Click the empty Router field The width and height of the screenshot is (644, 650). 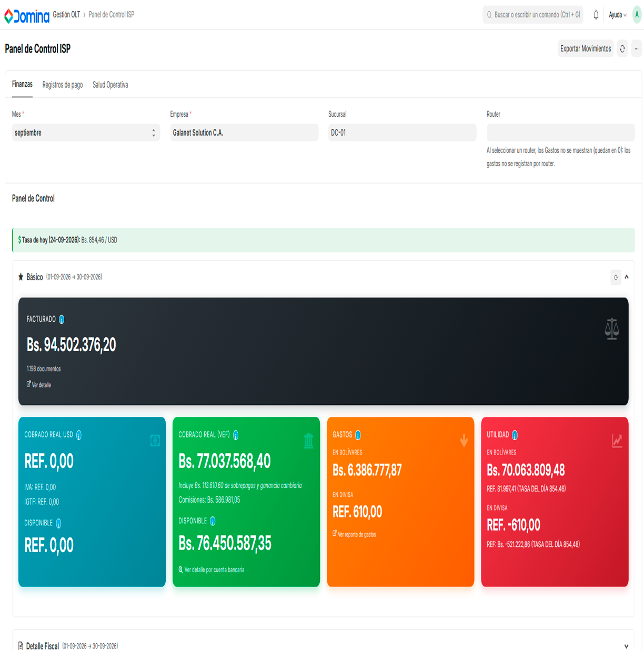pos(560,133)
